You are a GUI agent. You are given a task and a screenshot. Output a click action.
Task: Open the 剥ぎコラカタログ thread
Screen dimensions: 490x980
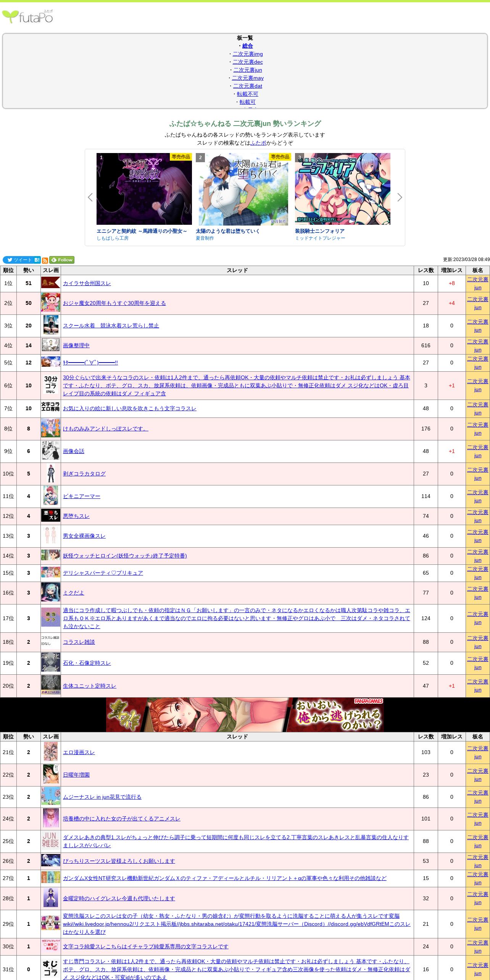point(84,474)
